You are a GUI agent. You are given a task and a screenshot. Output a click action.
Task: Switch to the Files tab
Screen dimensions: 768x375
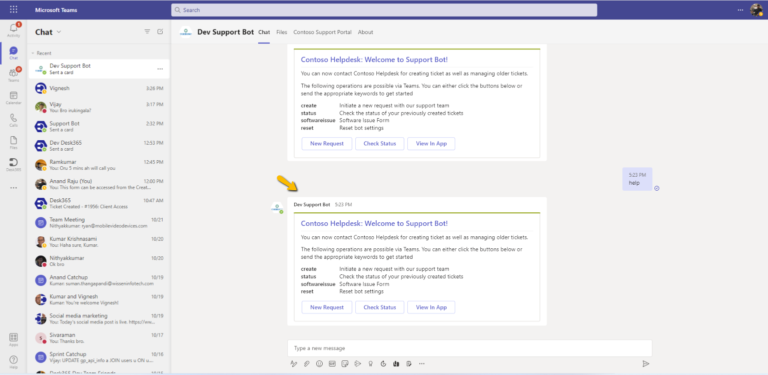282,32
